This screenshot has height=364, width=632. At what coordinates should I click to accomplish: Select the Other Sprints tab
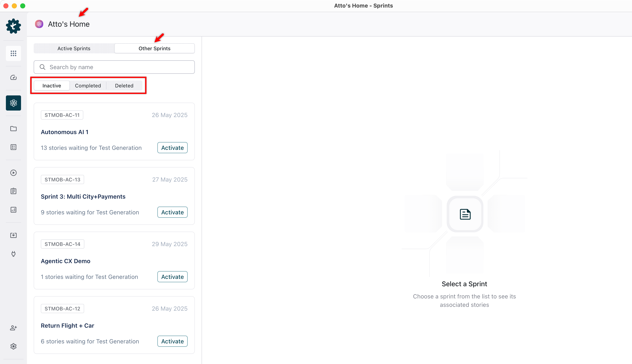154,49
